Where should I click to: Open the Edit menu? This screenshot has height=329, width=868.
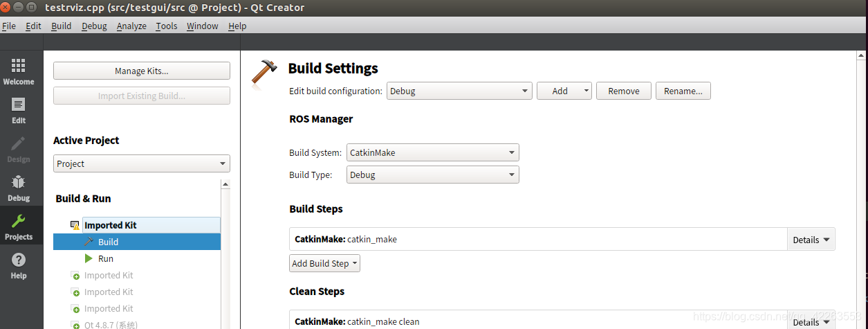(33, 26)
